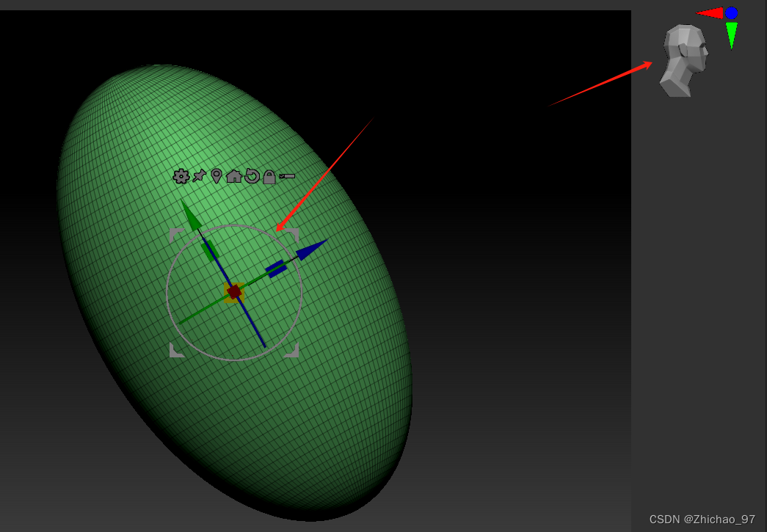Click the gizmo's bottom-left corner bracket

176,351
